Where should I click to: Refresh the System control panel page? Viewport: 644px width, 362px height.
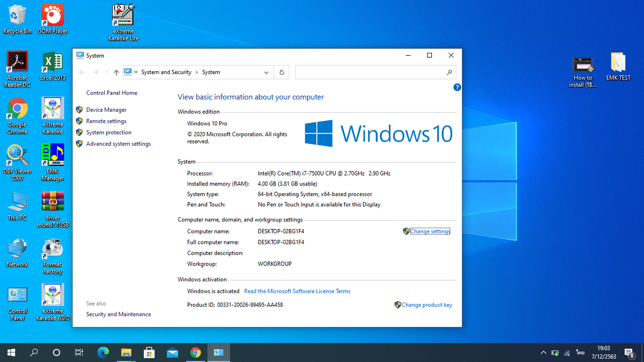point(282,72)
